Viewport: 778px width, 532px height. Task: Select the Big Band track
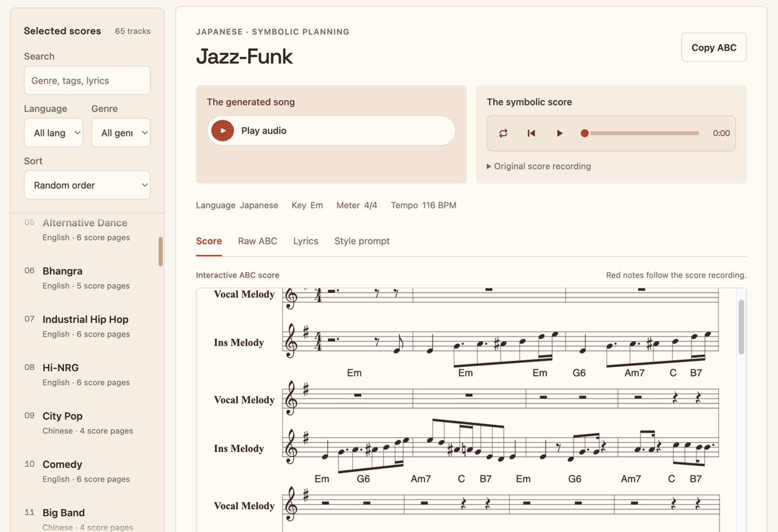pos(87,518)
